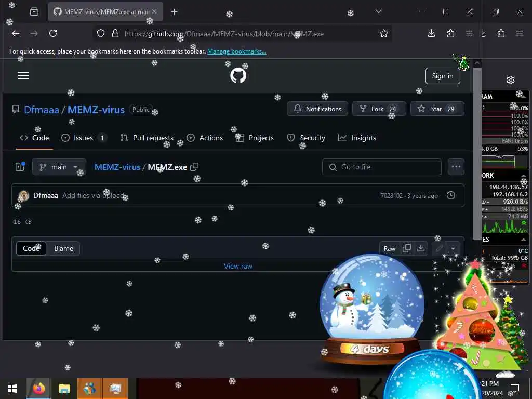Viewport: 532px width, 399px height.
Task: Open extensions icon in the background browser window
Action: [x=501, y=34]
